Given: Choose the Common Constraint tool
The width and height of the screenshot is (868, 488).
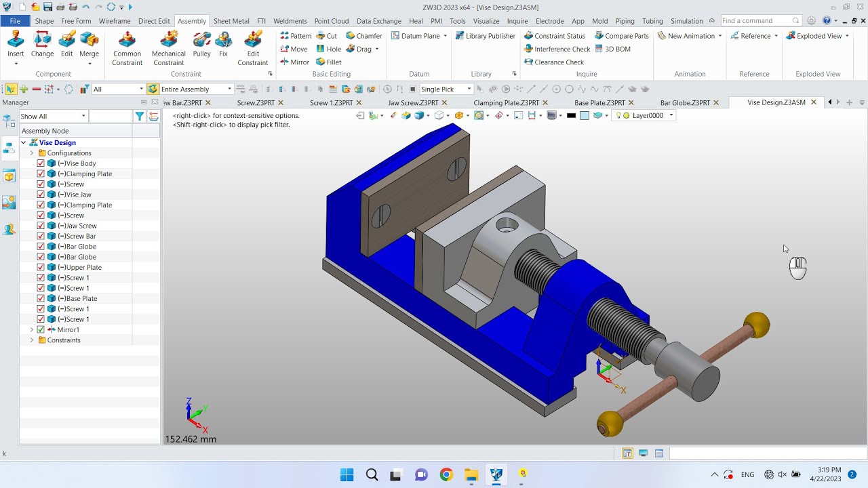Looking at the screenshot, I should click(127, 48).
